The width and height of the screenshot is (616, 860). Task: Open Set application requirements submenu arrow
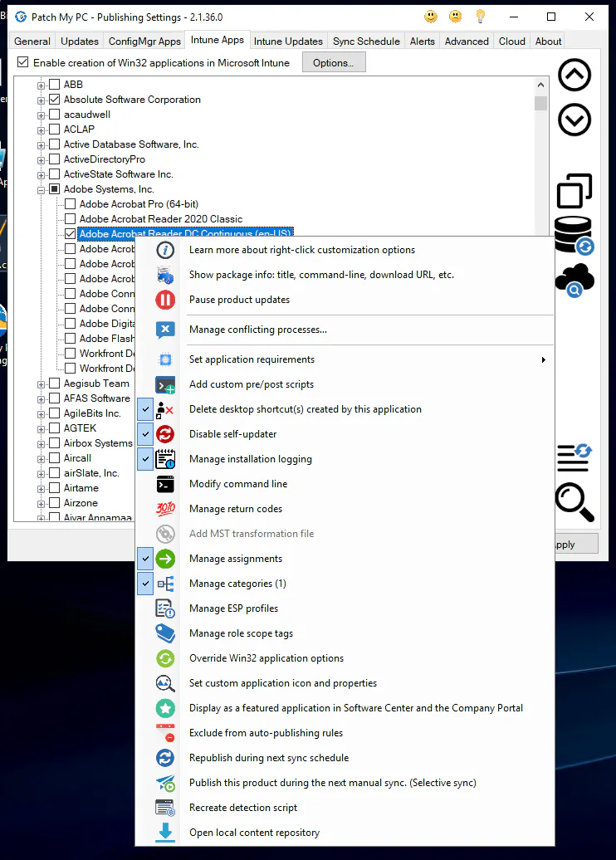coord(543,359)
